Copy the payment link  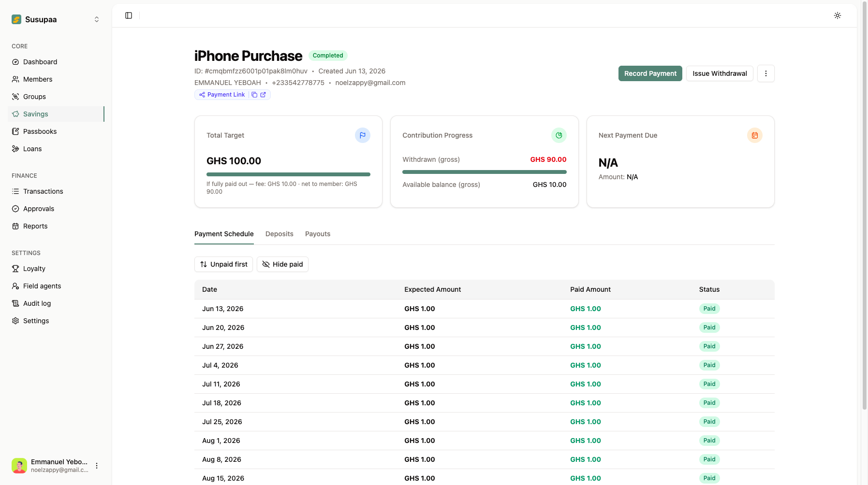[x=254, y=95]
